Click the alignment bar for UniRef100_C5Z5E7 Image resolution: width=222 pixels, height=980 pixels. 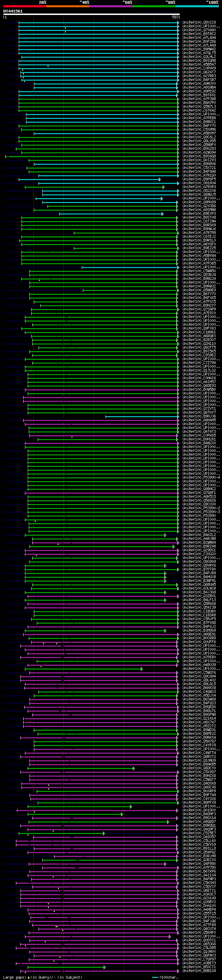tap(62, 834)
